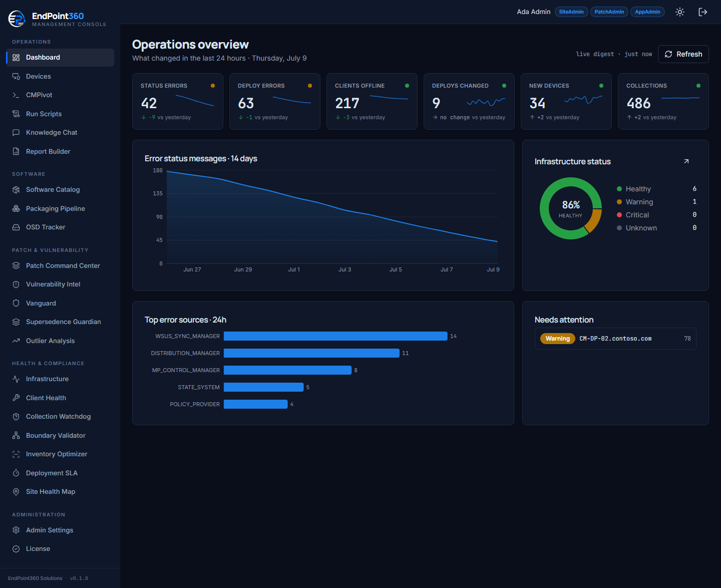The width and height of the screenshot is (721, 588).
Task: Open the New Devices card
Action: 566,102
